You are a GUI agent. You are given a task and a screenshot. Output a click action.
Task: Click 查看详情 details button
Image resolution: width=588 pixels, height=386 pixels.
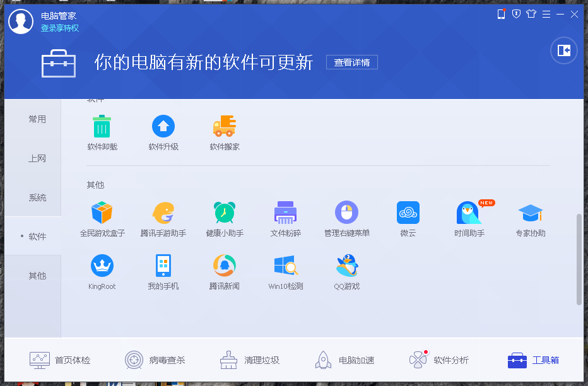pos(352,62)
